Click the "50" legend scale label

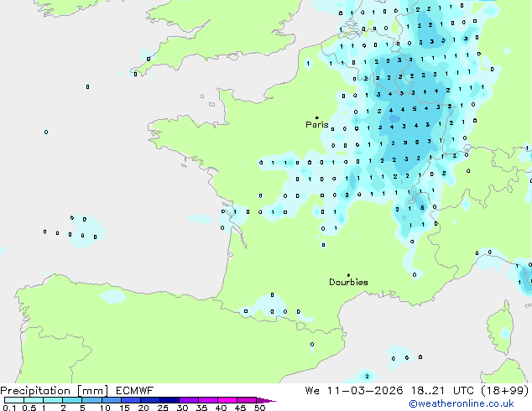point(259,408)
